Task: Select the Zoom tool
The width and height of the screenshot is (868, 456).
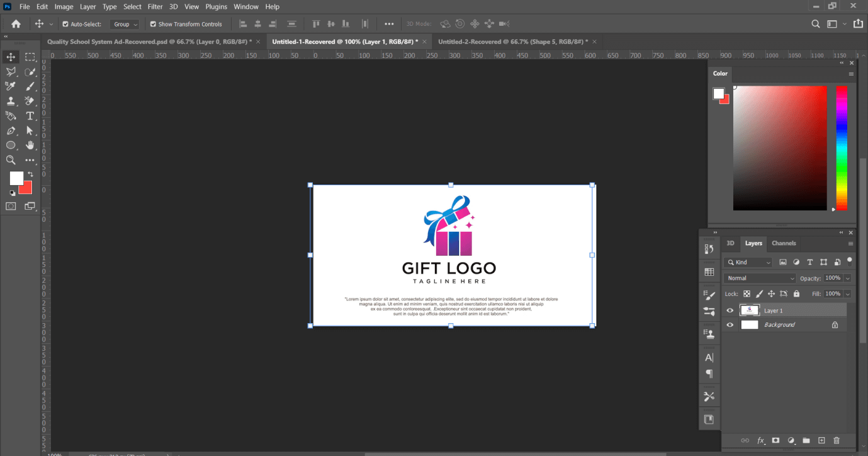Action: [x=11, y=160]
